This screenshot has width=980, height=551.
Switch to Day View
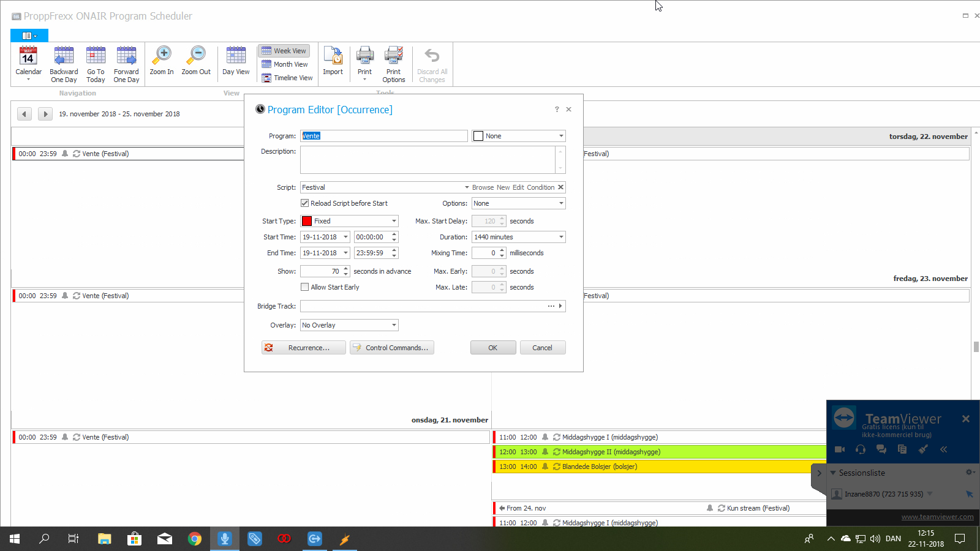point(236,61)
